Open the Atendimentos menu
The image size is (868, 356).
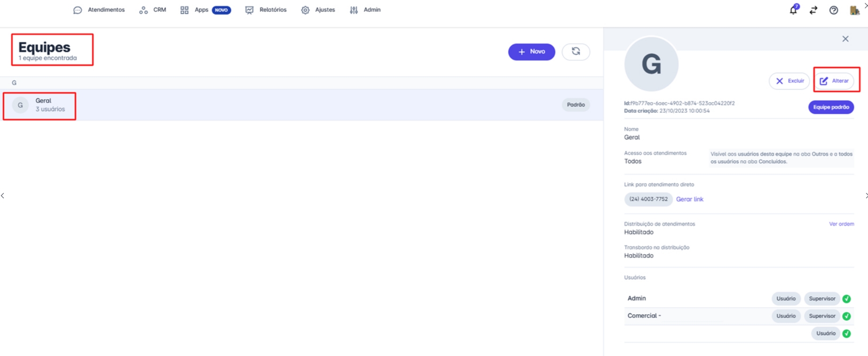pyautogui.click(x=99, y=10)
